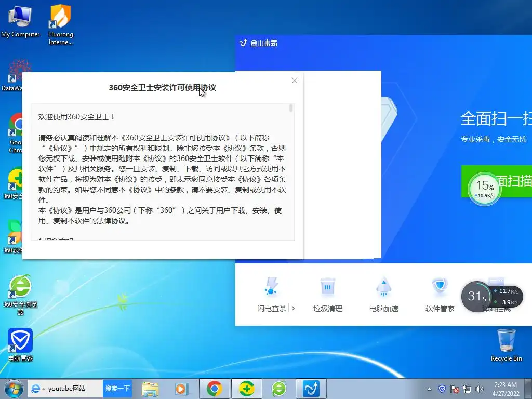Open 垃圾清理 in the 金山毒霸 window
The image size is (532, 399).
tap(328, 294)
